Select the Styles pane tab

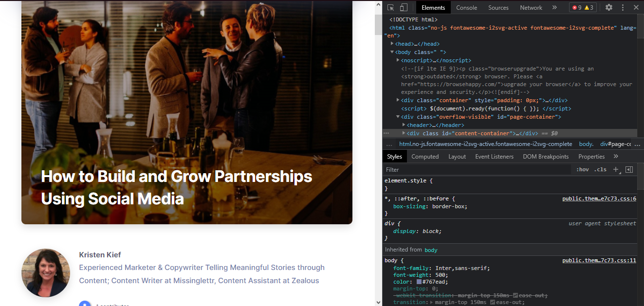click(x=394, y=157)
